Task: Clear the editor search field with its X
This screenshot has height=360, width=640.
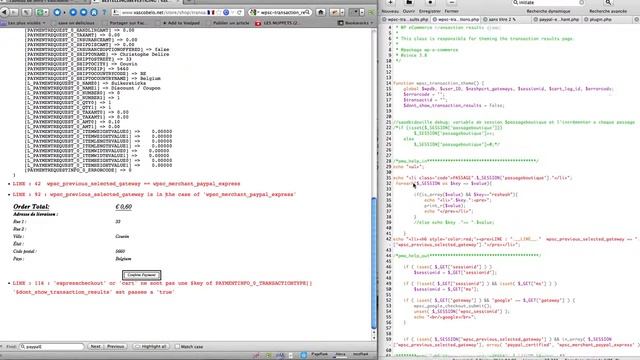Action: pyautogui.click(x=581, y=2)
